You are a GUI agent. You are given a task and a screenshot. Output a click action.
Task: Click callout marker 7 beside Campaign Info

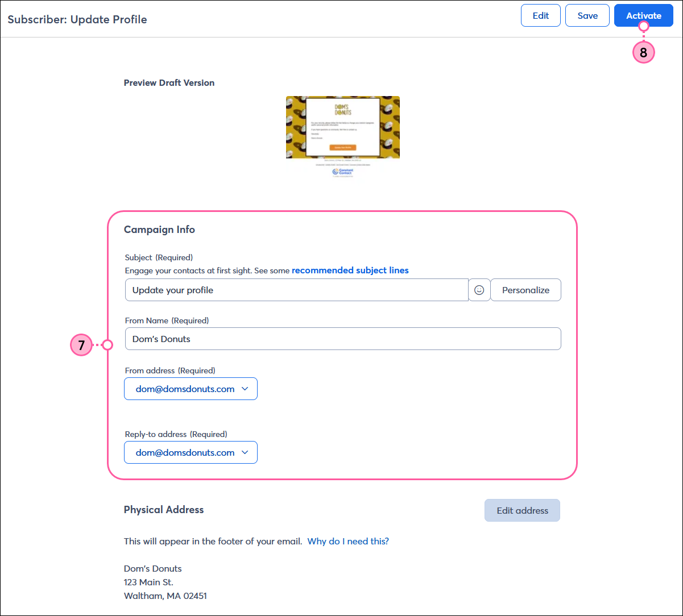click(81, 345)
